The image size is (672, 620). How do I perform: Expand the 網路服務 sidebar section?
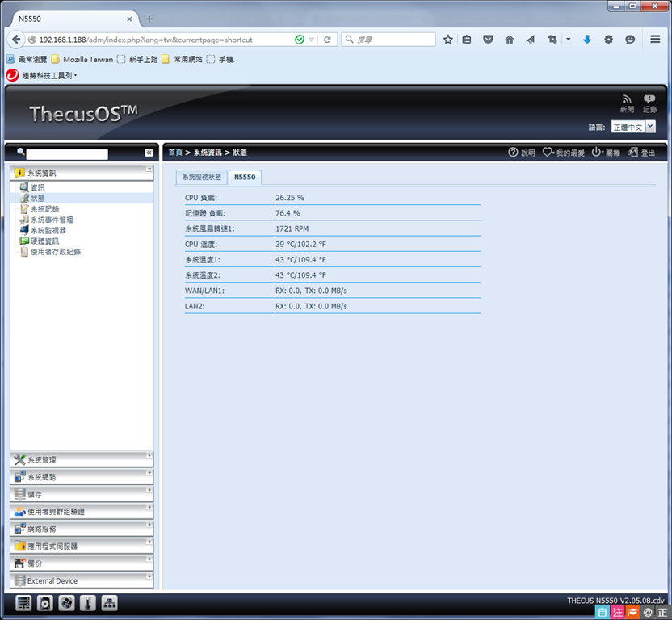click(82, 529)
